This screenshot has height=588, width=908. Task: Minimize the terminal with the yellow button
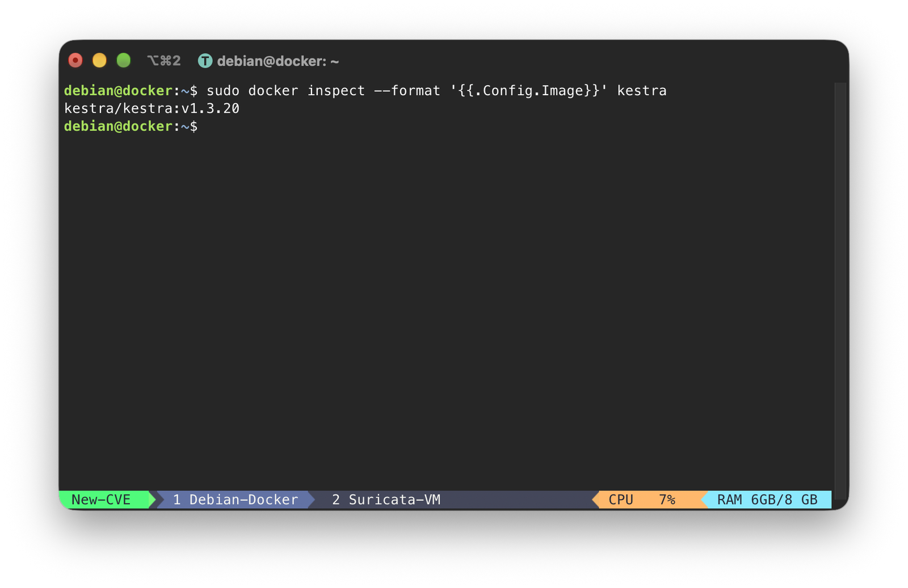click(99, 61)
